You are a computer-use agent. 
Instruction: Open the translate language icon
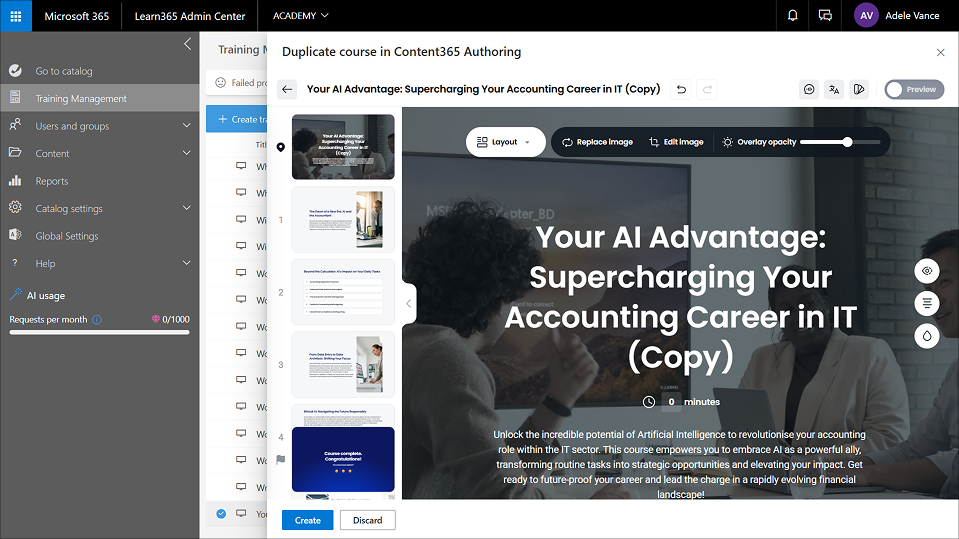pyautogui.click(x=834, y=90)
